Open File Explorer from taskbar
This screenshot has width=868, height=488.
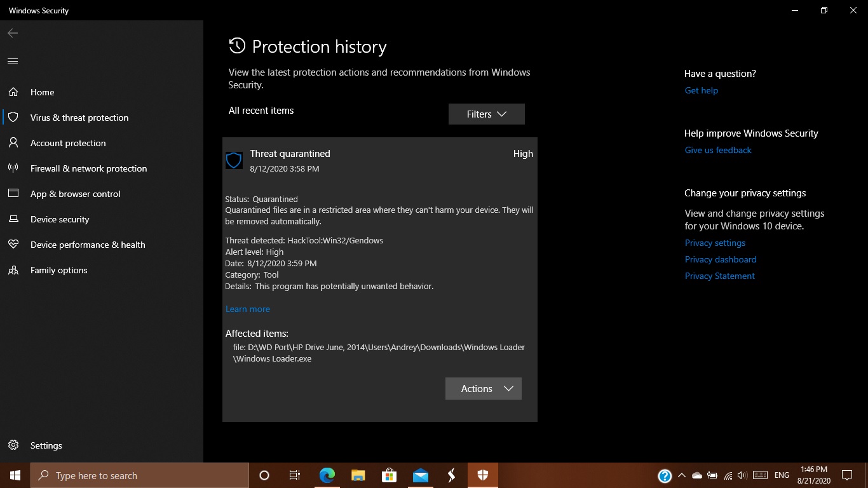pyautogui.click(x=358, y=475)
